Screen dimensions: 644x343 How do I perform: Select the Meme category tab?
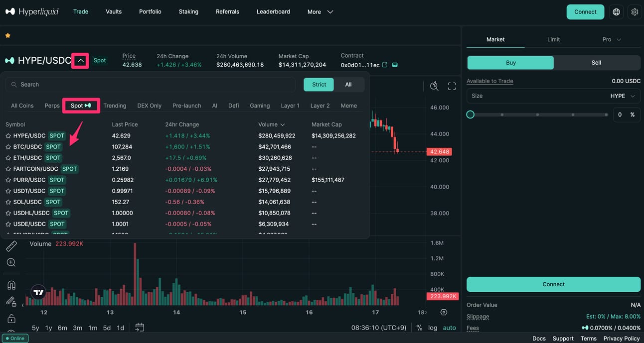pyautogui.click(x=348, y=106)
